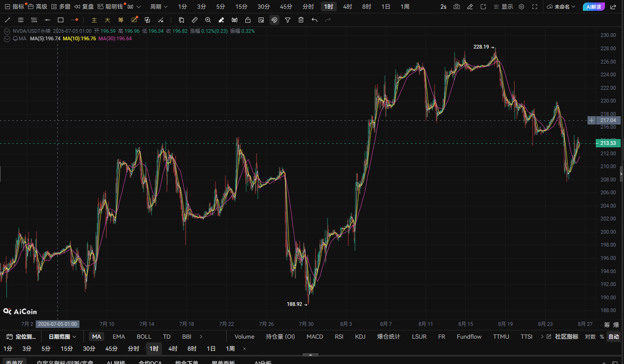Image resolution: width=624 pixels, height=364 pixels.
Task: Delete drawings with the trash icon
Action: pyautogui.click(x=301, y=20)
